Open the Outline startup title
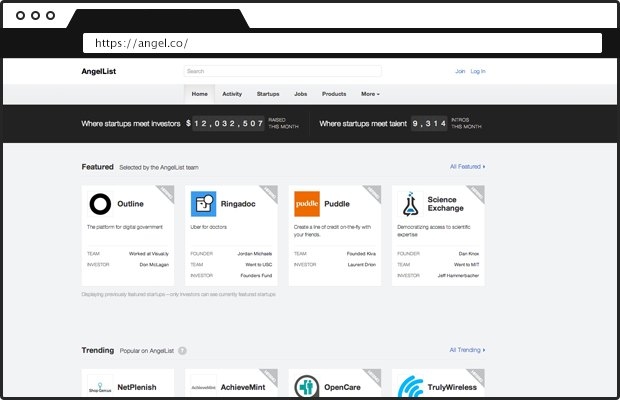The width and height of the screenshot is (620, 400). coord(130,204)
